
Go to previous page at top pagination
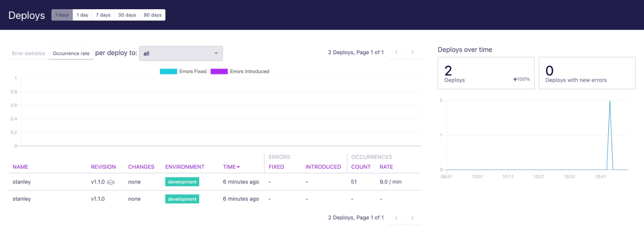click(396, 52)
